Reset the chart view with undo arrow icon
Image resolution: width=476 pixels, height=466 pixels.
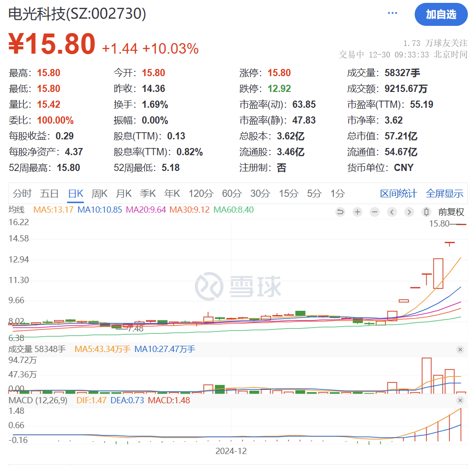(x=340, y=212)
